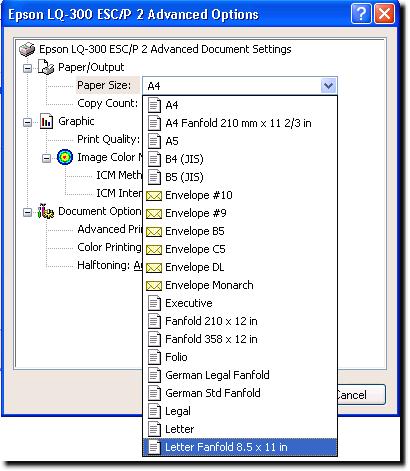Choose Executive paper size
The image size is (410, 471).
pyautogui.click(x=240, y=303)
